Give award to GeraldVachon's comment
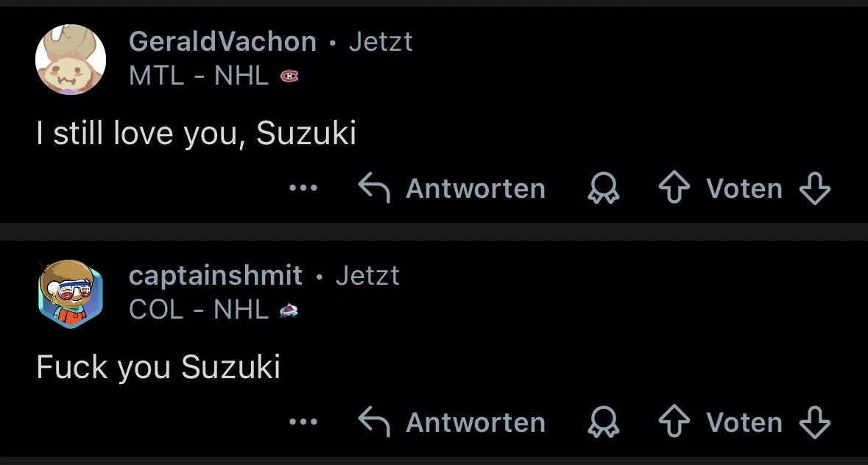This screenshot has height=465, width=868. pyautogui.click(x=603, y=189)
